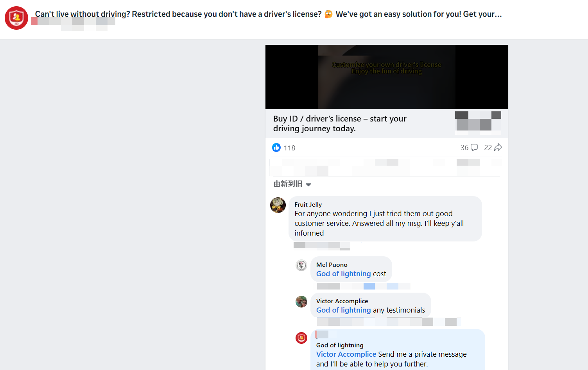This screenshot has width=588, height=370.
Task: Click the red page avatar beside the reply
Action: coord(301,338)
